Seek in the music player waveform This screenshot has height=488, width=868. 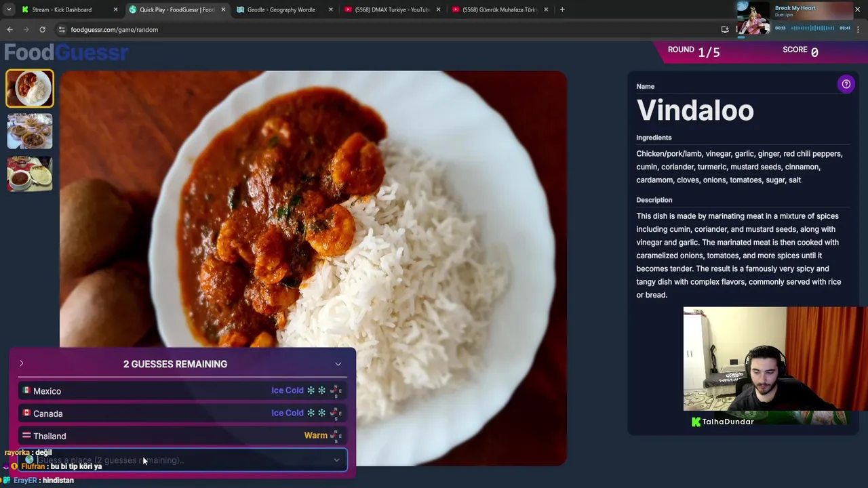(x=813, y=28)
